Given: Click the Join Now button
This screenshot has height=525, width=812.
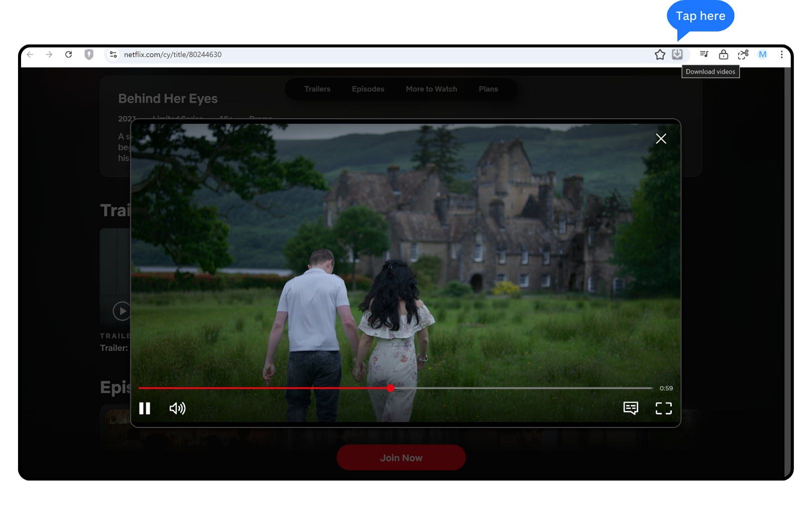Looking at the screenshot, I should coord(401,458).
